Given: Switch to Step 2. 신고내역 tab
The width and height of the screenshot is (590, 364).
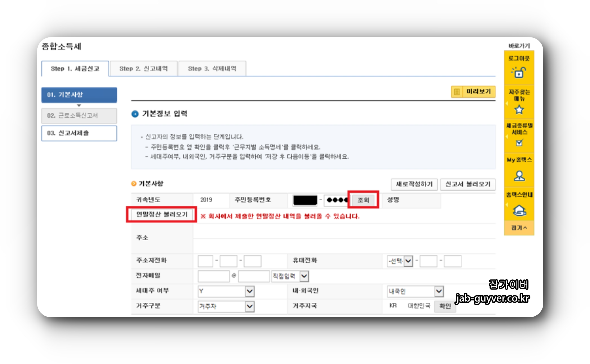Looking at the screenshot, I should coord(143,69).
